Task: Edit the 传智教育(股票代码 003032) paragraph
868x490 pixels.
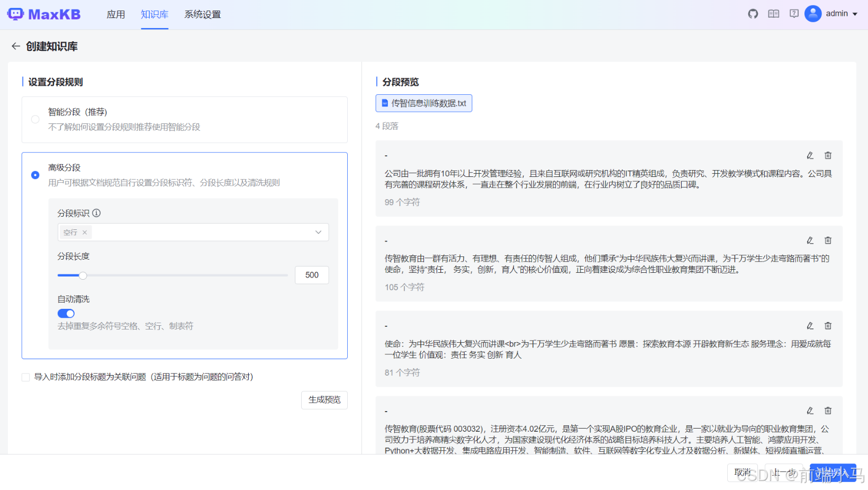Action: 810,411
